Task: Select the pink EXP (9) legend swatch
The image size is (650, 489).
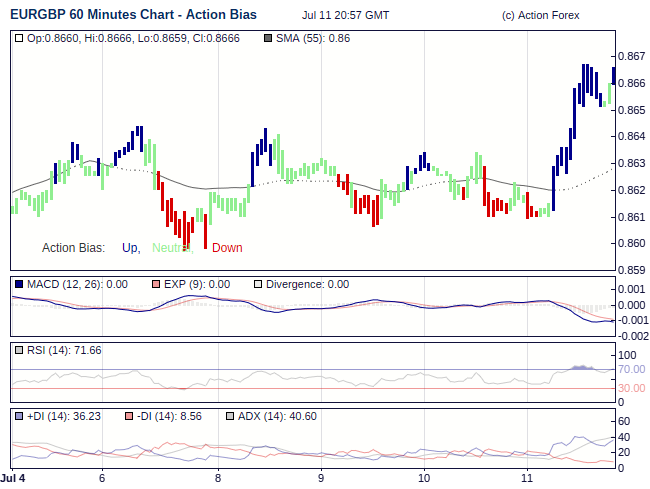Action: [156, 284]
